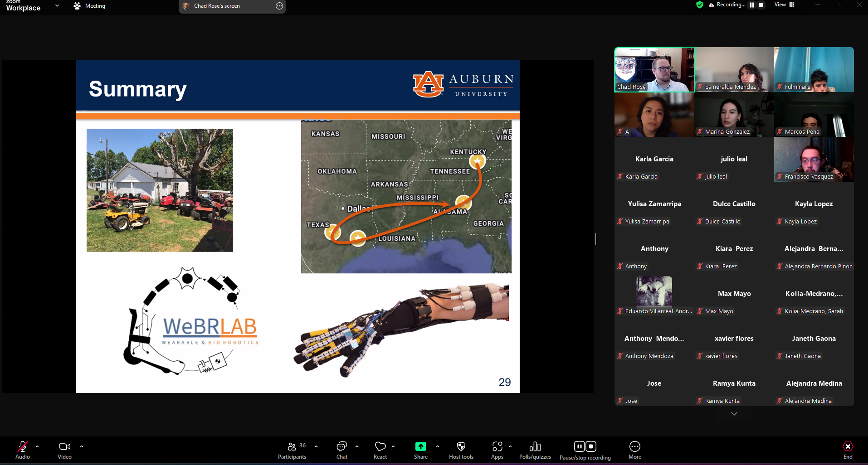Expand video settings arrow

82,446
